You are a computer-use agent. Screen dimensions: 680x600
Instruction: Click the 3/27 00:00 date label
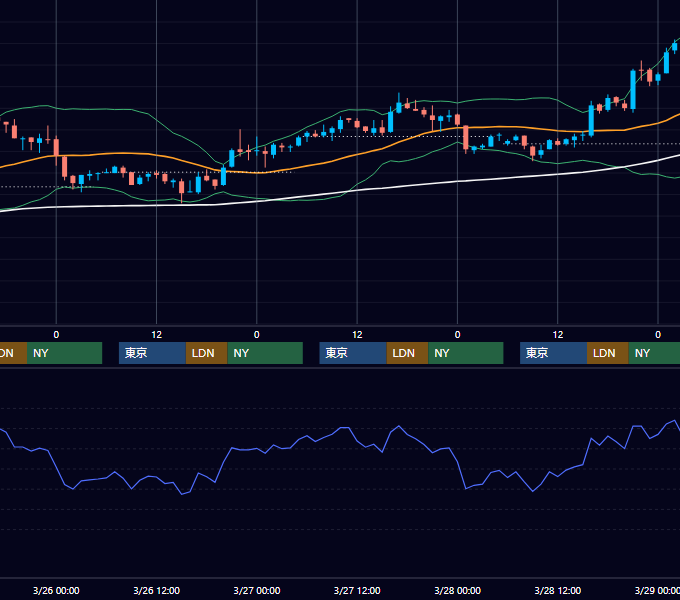tap(257, 590)
